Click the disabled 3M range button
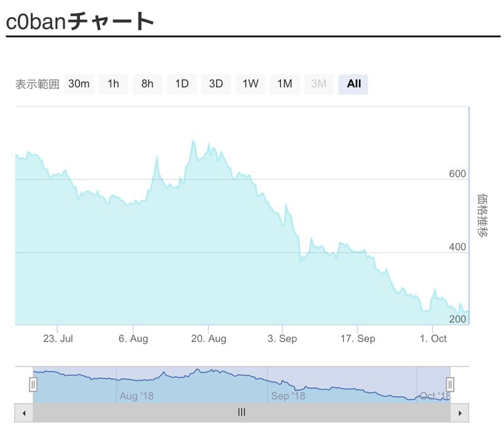 (x=319, y=84)
